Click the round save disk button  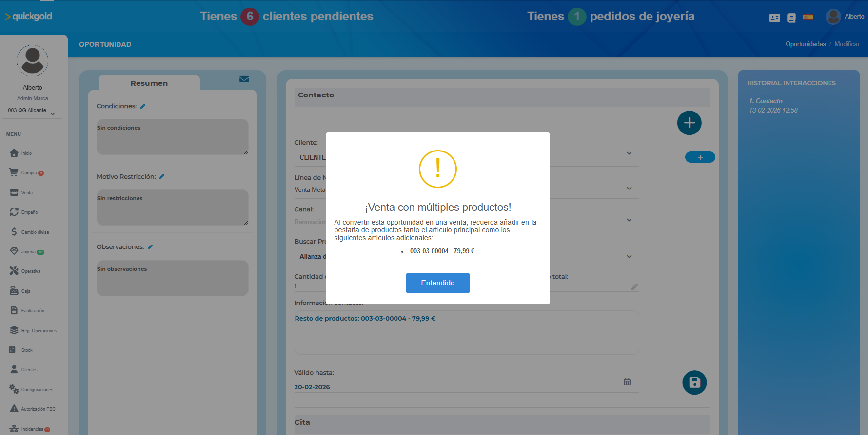[x=694, y=382]
